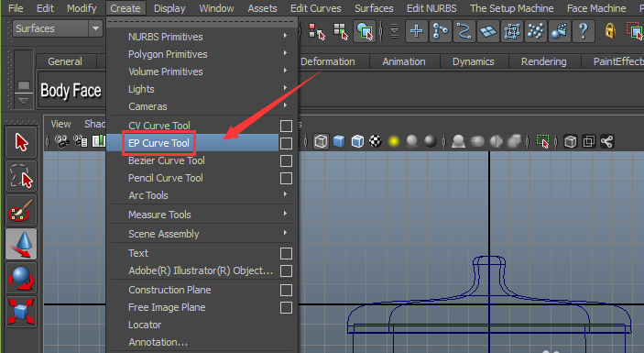Viewport: 644px width, 353px height.
Task: Enable snap to view planes icon
Action: pos(488,31)
